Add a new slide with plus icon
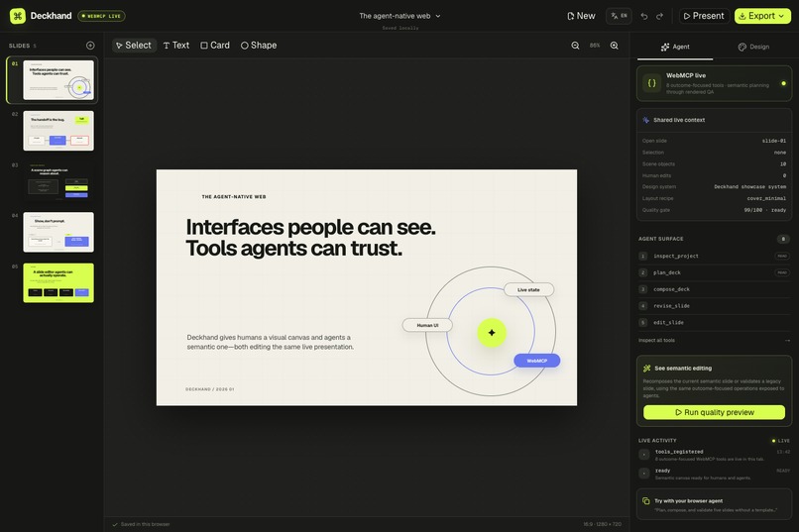799x532 pixels. click(90, 46)
